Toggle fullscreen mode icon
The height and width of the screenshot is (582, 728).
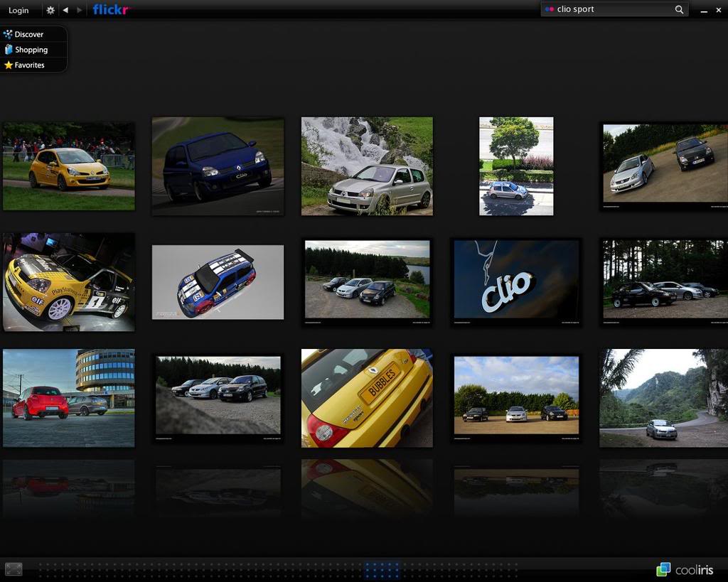tap(14, 568)
